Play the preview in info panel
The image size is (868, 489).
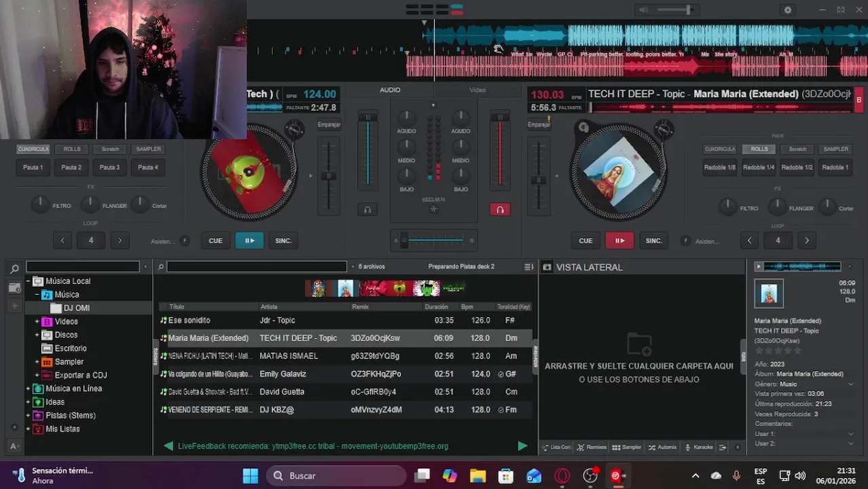point(759,267)
